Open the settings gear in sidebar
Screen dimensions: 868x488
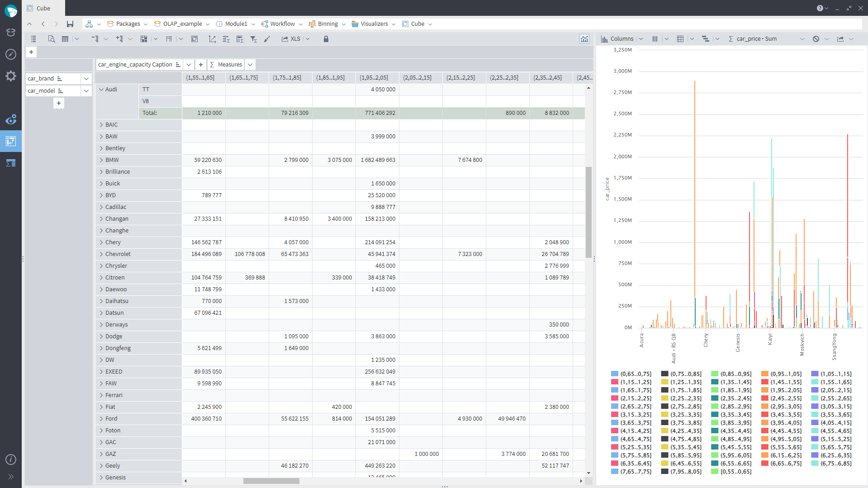[11, 76]
